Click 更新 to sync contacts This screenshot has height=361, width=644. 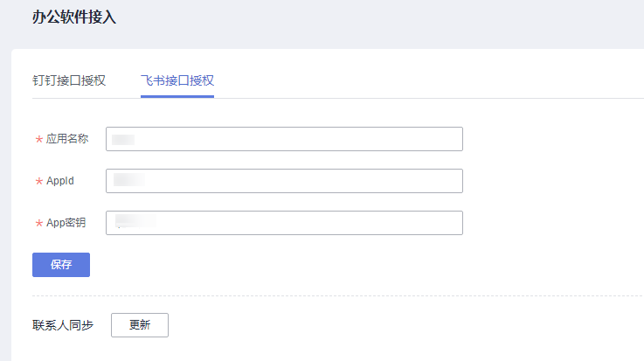[x=140, y=325]
